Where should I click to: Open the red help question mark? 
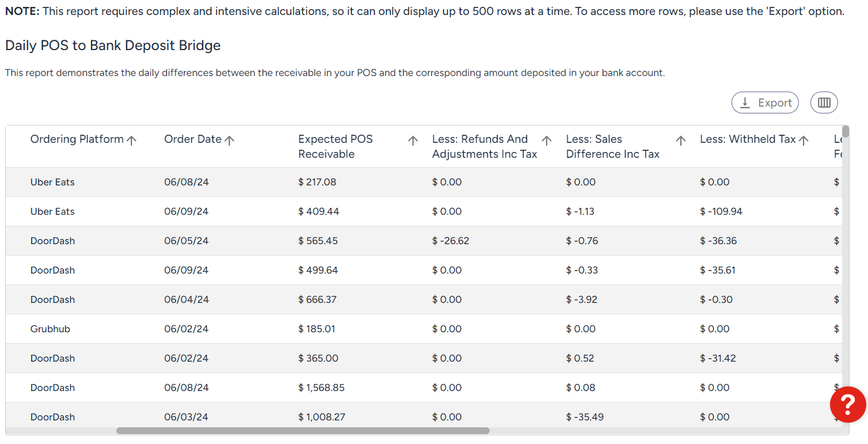click(x=848, y=404)
